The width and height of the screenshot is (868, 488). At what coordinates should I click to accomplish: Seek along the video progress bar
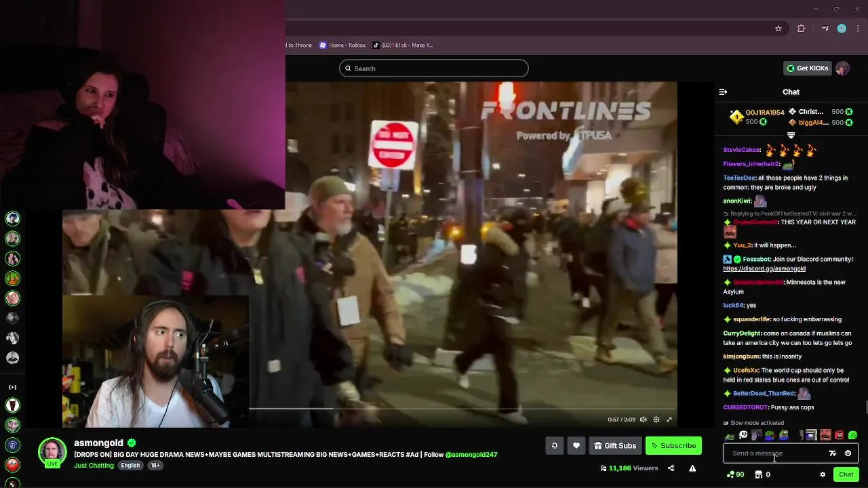click(462, 409)
